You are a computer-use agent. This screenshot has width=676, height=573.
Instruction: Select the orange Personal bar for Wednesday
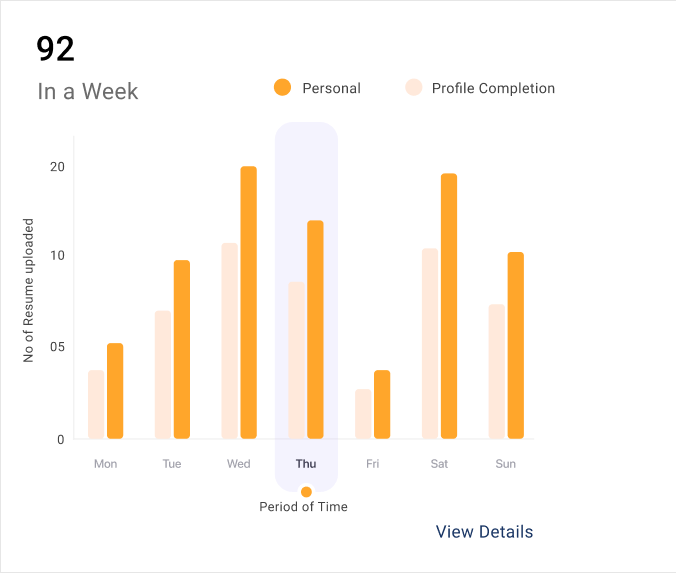click(x=248, y=302)
